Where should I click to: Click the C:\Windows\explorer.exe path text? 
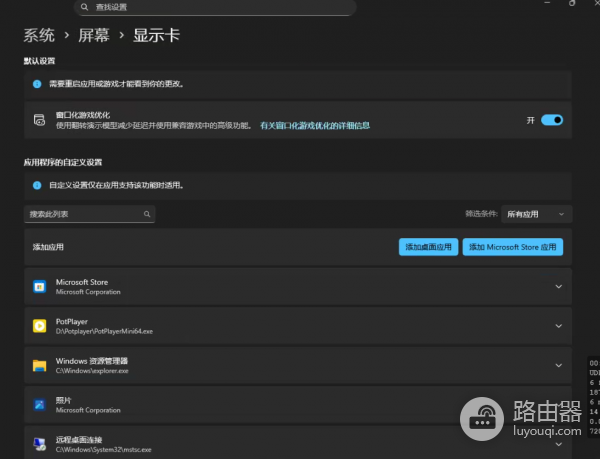point(92,371)
